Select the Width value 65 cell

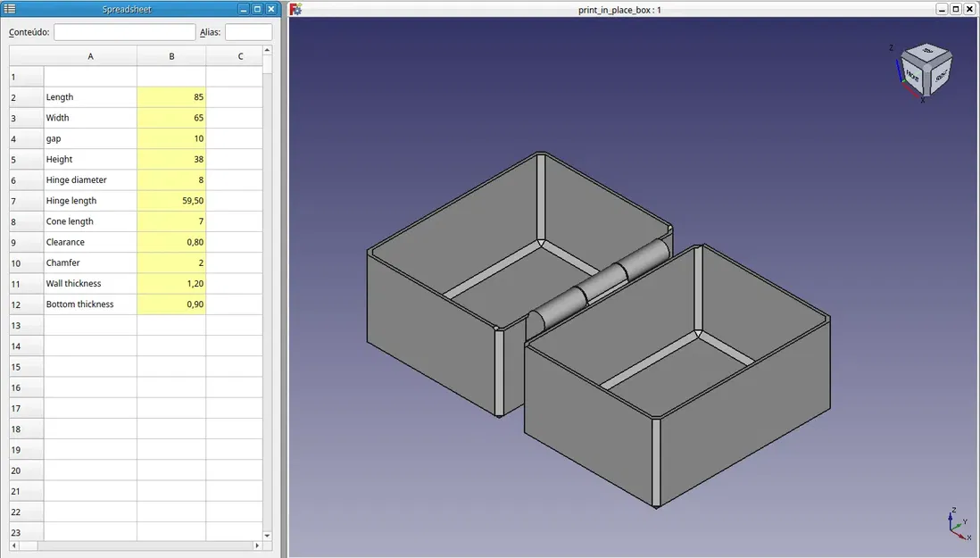click(171, 118)
